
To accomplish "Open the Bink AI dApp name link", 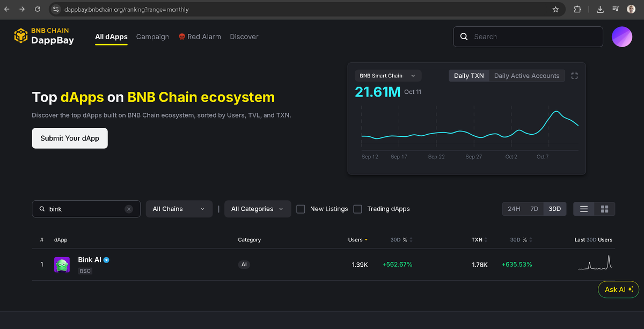I will point(90,260).
